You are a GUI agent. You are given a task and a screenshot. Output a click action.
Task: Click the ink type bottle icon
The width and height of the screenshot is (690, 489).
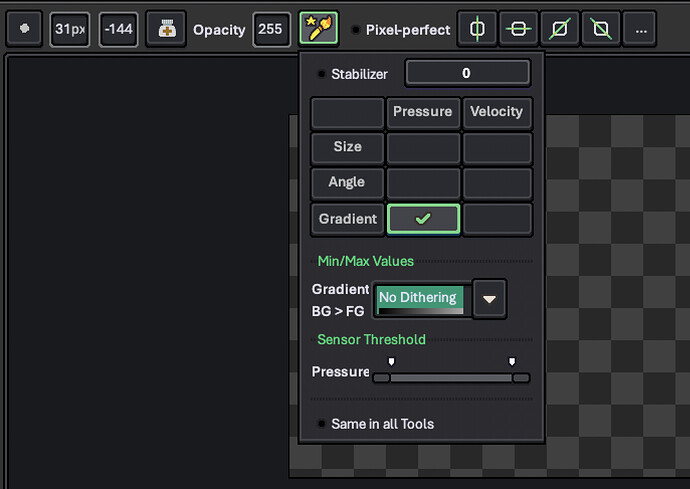pos(166,29)
